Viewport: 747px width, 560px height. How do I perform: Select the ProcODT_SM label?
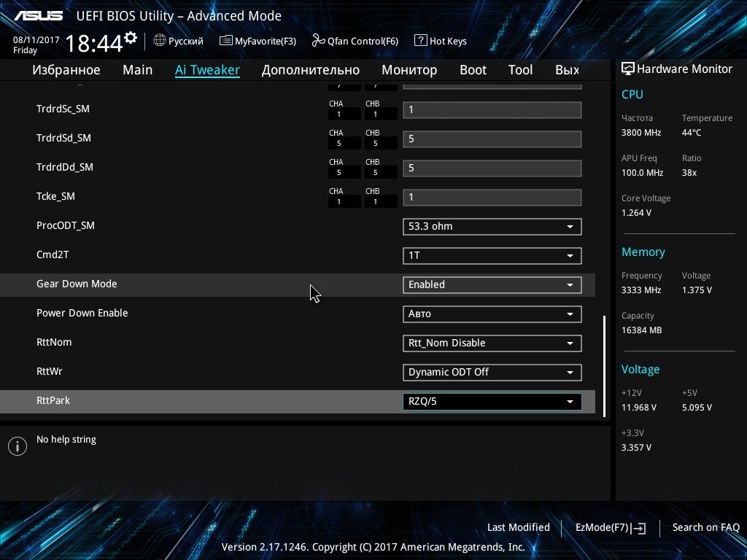point(65,225)
